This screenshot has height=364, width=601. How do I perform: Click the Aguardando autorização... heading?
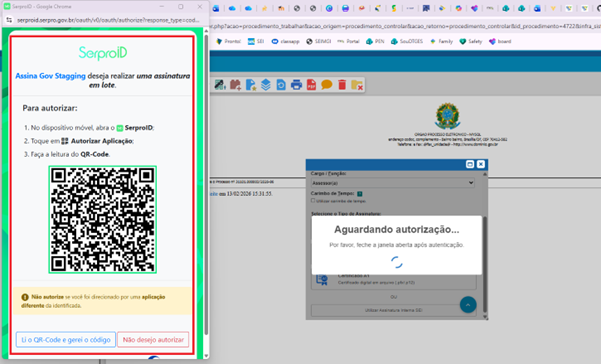click(396, 230)
